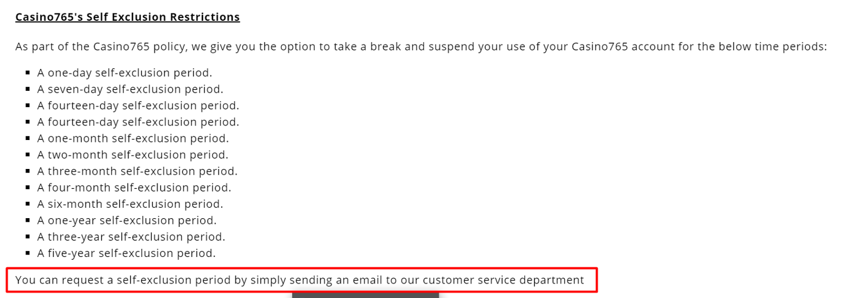Click the three-year self-exclusion period text
The image size is (868, 298).
131,237
